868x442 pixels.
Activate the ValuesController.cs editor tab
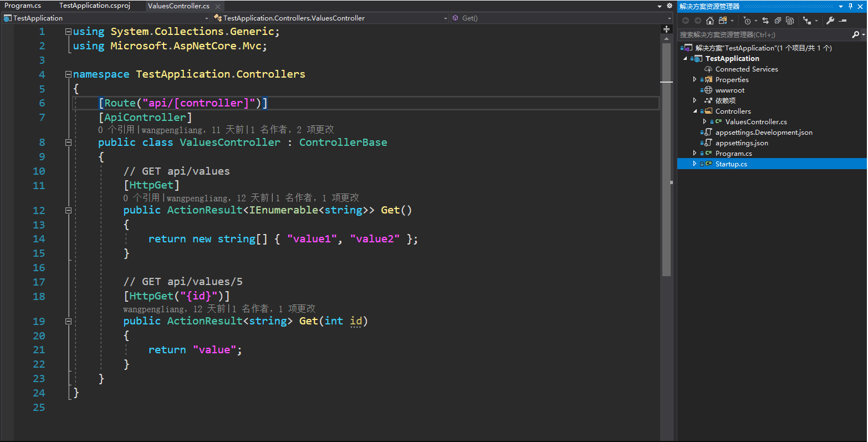pos(178,6)
